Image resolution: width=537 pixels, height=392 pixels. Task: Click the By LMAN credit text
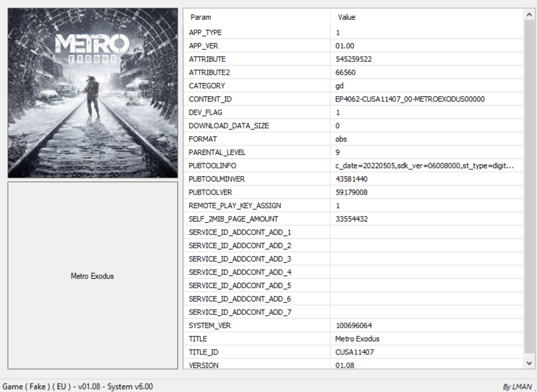coord(517,387)
